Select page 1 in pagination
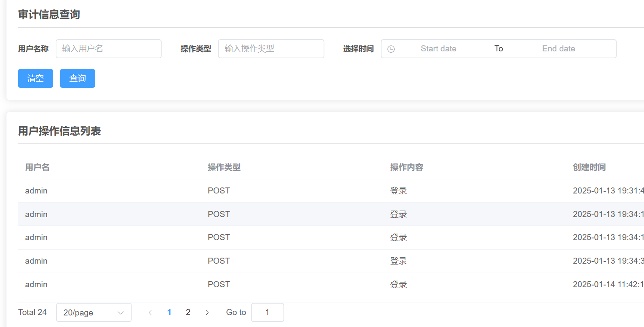 [x=169, y=312]
